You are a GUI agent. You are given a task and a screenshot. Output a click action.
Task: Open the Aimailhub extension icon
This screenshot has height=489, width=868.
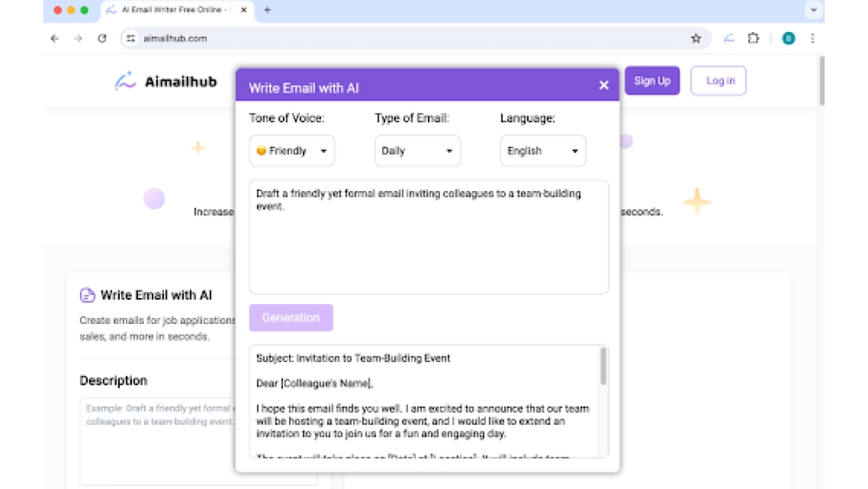(729, 38)
